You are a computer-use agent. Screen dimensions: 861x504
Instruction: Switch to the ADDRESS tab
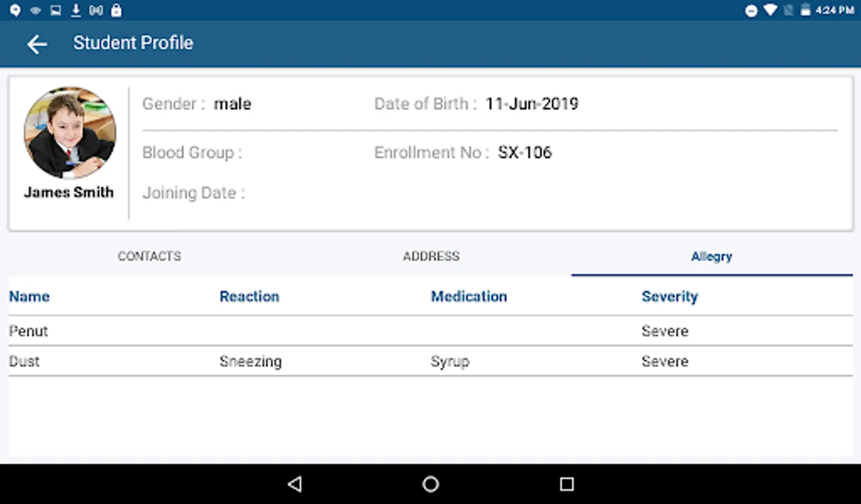coord(431,256)
